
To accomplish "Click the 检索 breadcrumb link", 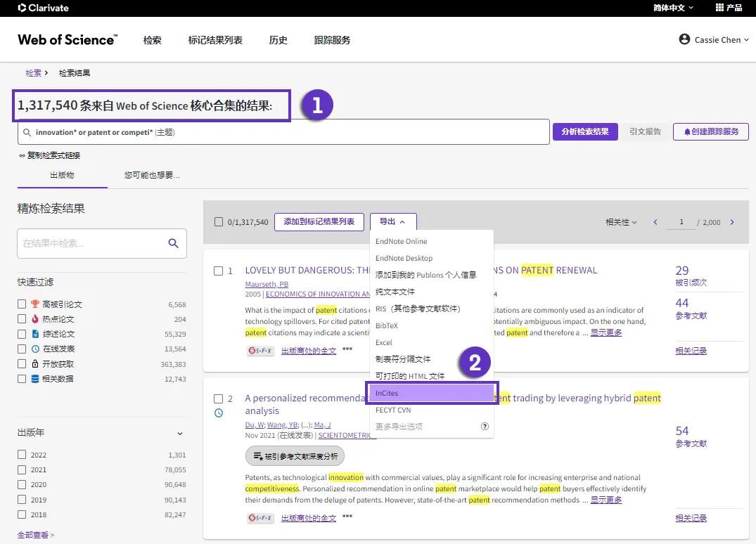I will click(x=33, y=73).
